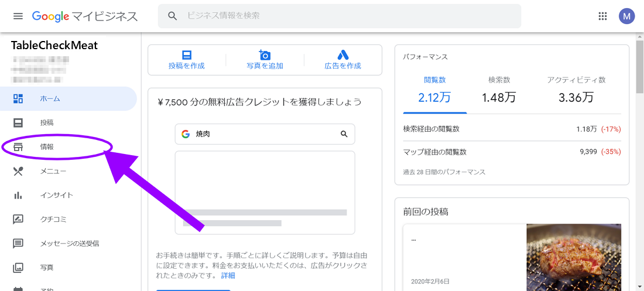The width and height of the screenshot is (644, 291).
Task: Open the grilled meat post thumbnail
Action: (x=573, y=257)
